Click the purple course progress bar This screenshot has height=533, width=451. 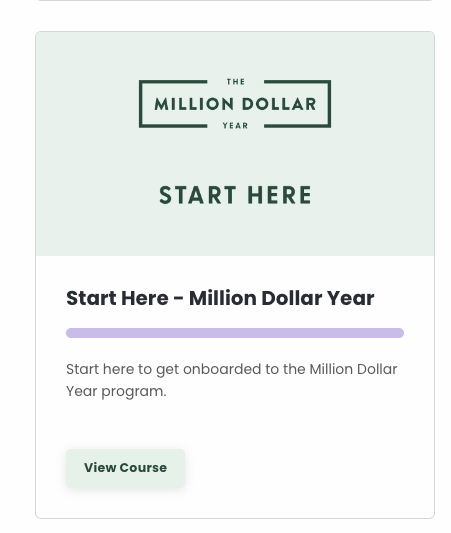235,333
